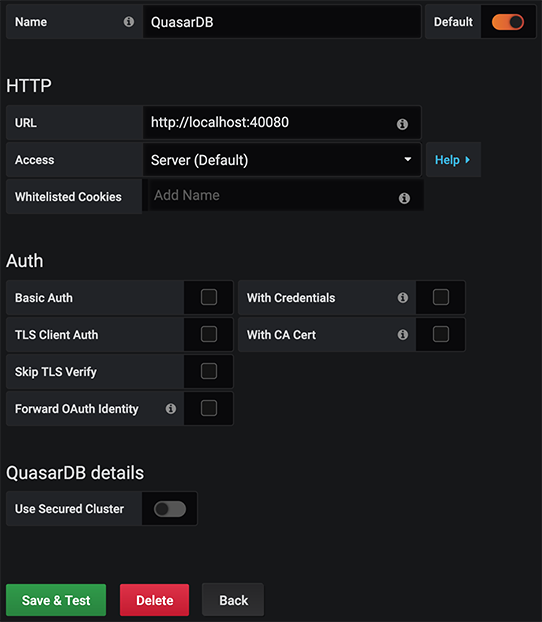The height and width of the screenshot is (622, 542).
Task: Turn off the Default data source toggle
Action: tap(508, 22)
